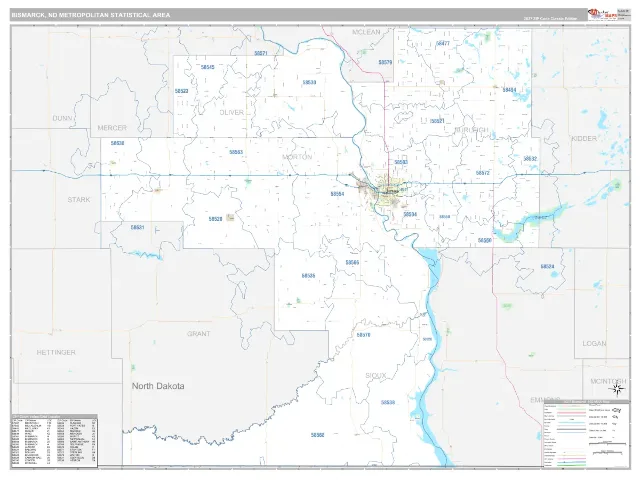Select the HETTINGER county label
The height and width of the screenshot is (480, 640).
click(56, 352)
